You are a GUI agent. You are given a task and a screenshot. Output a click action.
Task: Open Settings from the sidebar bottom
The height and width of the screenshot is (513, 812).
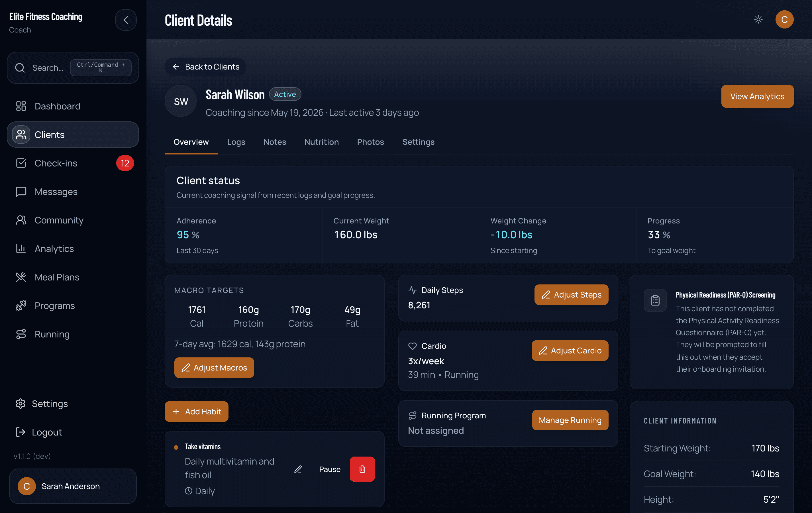73,404
